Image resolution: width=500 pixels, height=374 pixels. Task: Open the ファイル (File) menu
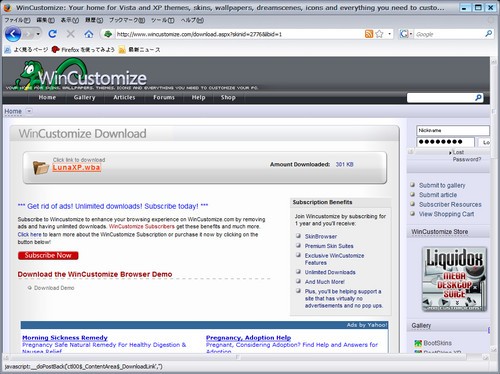click(x=17, y=20)
